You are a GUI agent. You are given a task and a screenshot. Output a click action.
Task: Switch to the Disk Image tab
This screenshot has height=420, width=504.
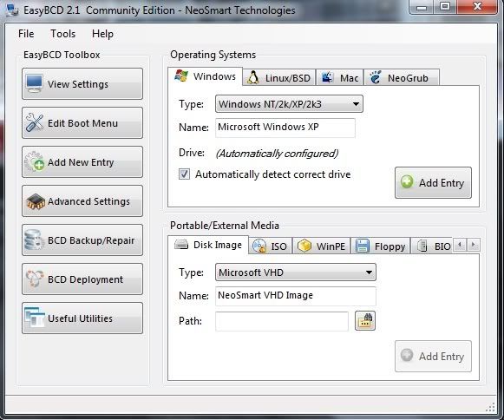(208, 245)
